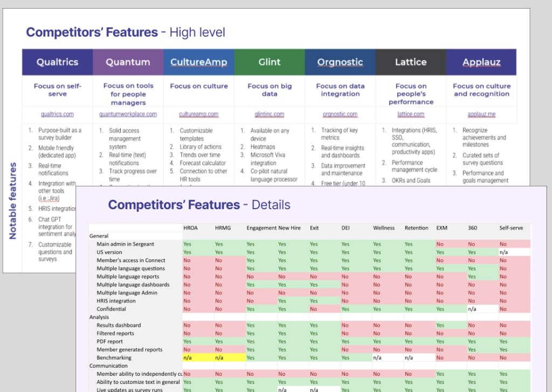The height and width of the screenshot is (392, 552).
Task: Open the quantumworkplace.com link
Action: 128,114
